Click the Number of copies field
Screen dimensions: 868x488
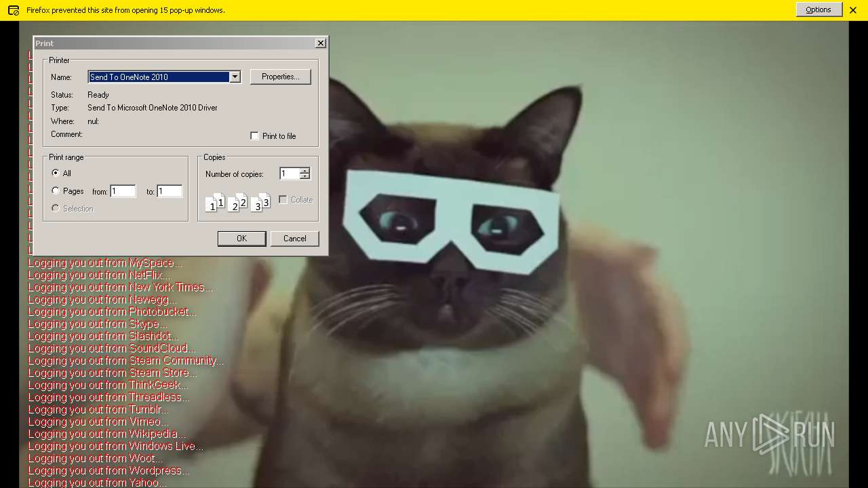(290, 174)
